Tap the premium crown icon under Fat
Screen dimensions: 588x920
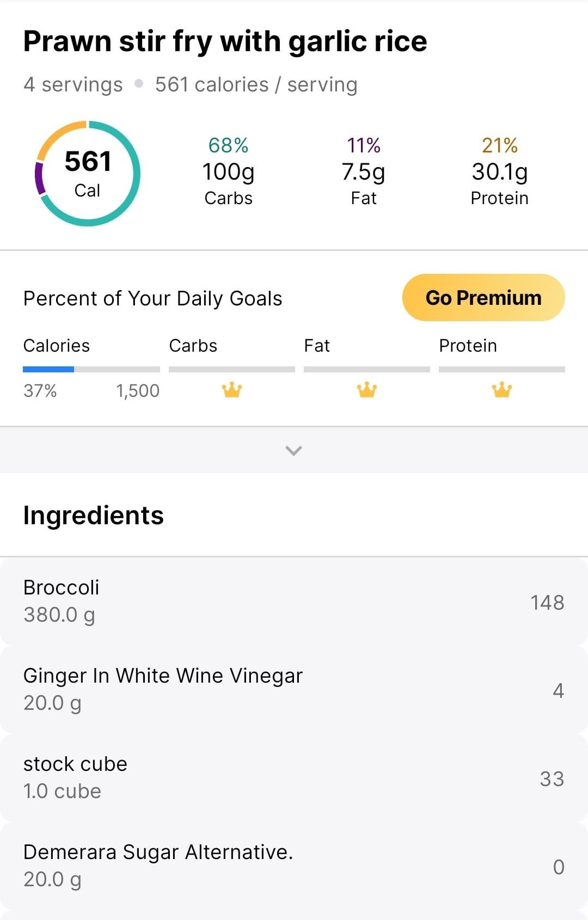click(x=367, y=390)
